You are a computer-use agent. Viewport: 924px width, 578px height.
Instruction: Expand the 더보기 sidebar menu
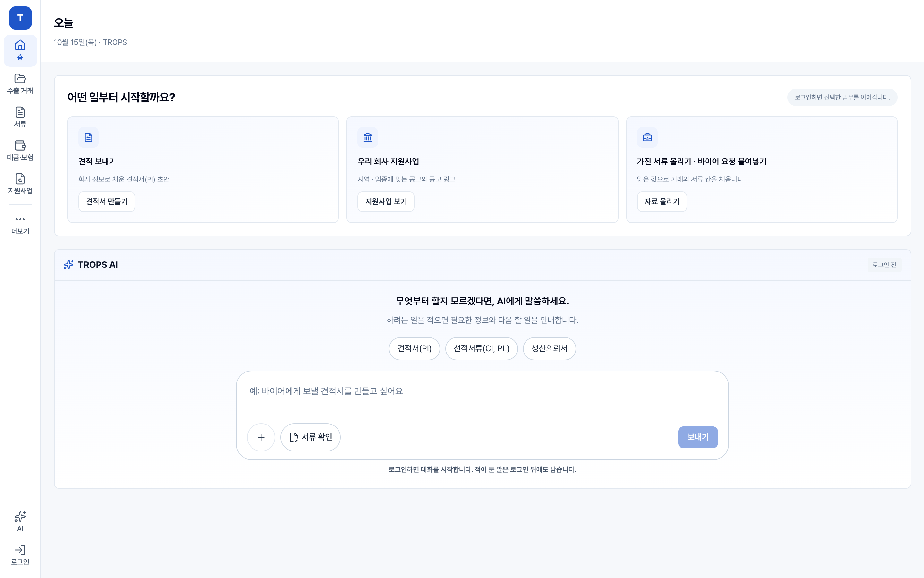click(x=20, y=225)
